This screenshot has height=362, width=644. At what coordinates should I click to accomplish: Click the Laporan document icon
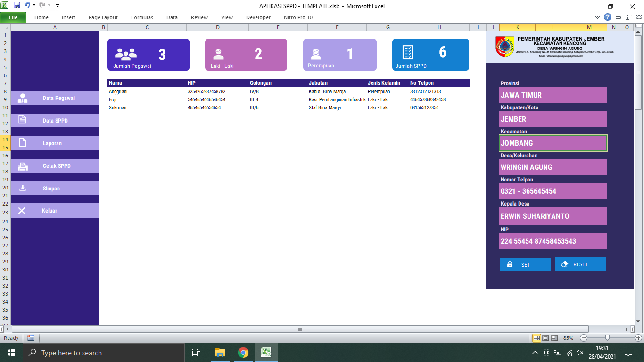coord(22,143)
